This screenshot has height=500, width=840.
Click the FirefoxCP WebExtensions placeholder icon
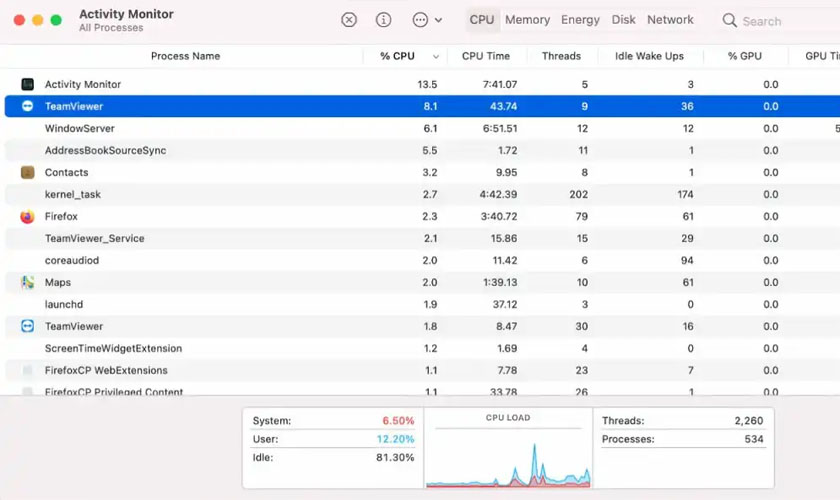click(x=27, y=370)
